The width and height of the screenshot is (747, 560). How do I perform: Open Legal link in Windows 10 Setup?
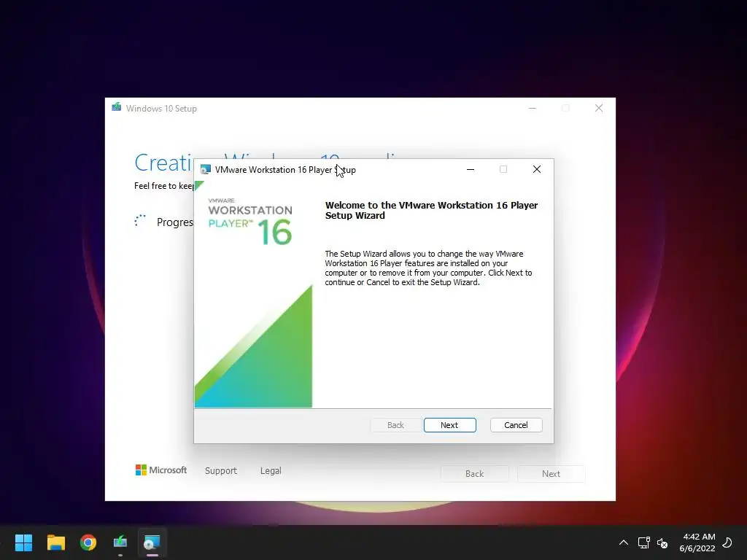click(271, 470)
